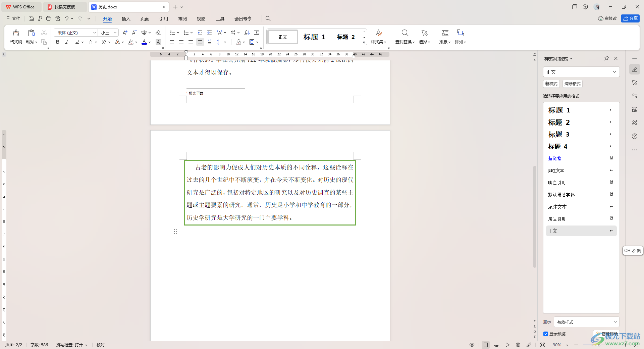Open the font color dropdown arrow
The width and height of the screenshot is (644, 349).
[x=150, y=42]
